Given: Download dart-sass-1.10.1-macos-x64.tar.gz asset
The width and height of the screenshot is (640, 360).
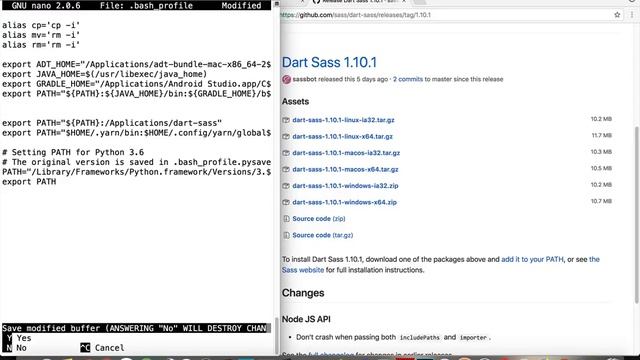Looking at the screenshot, I should (x=345, y=169).
